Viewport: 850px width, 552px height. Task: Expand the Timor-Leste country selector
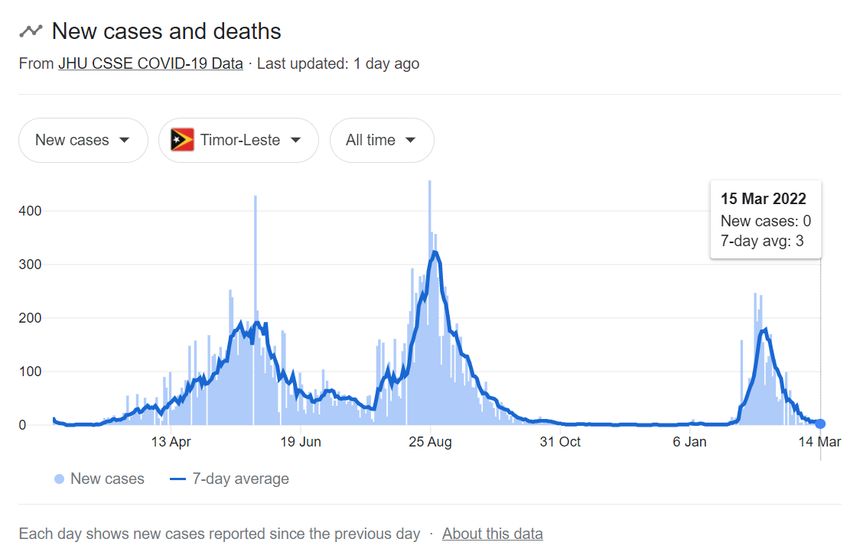coord(239,140)
